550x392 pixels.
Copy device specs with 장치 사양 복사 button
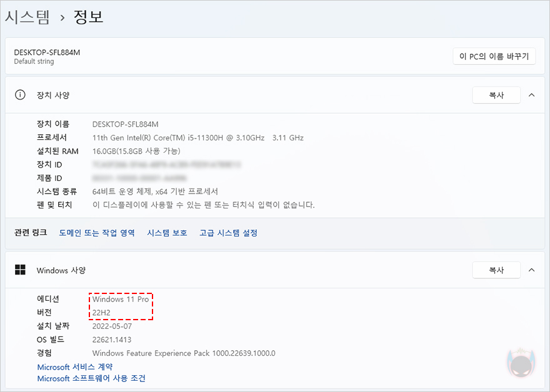pos(496,95)
